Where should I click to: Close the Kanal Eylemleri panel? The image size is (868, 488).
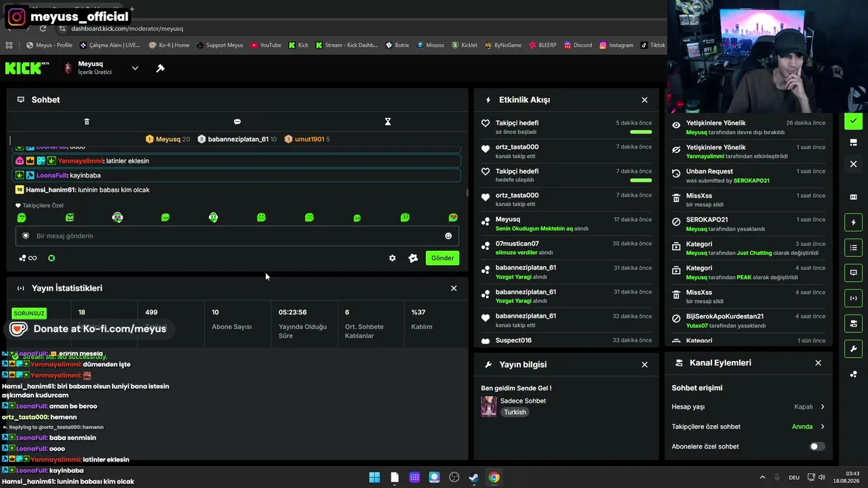818,363
